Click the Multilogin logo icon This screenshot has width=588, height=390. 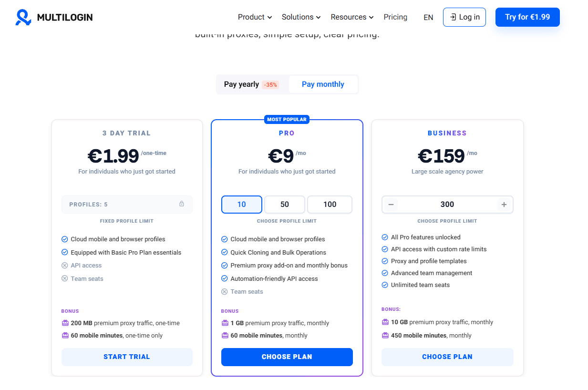[23, 17]
